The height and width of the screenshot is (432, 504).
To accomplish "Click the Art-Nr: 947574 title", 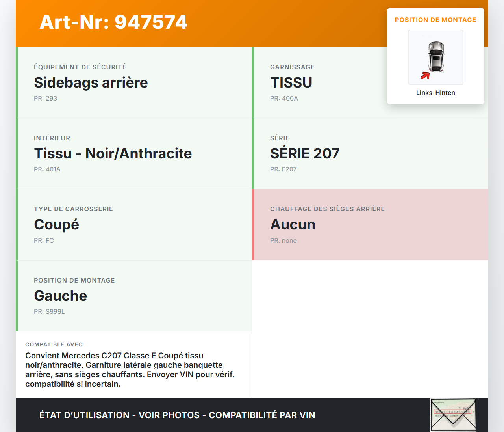I will tap(113, 22).
